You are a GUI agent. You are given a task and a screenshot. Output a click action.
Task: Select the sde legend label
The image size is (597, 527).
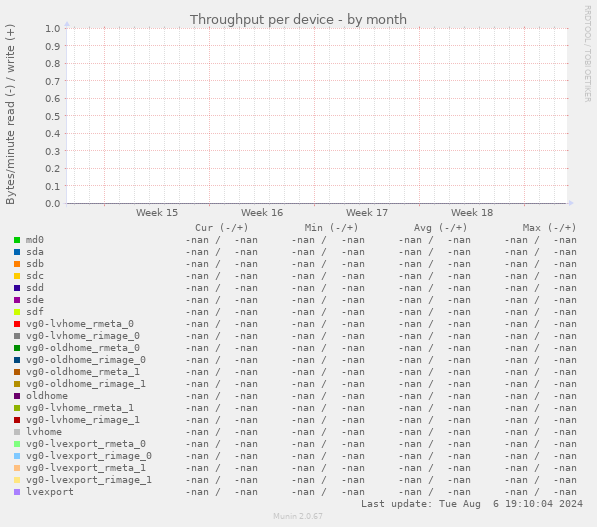(35, 300)
